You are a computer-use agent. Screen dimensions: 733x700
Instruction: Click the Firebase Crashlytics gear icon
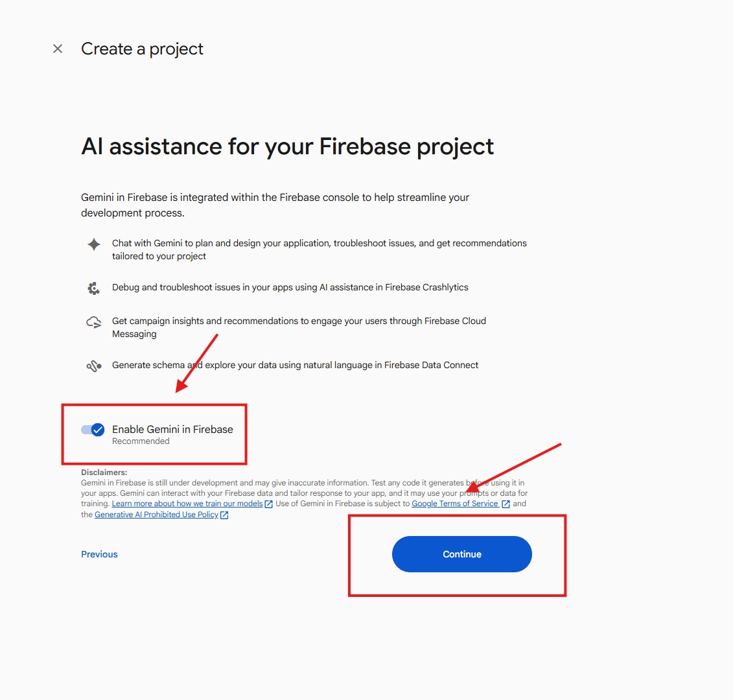(94, 288)
